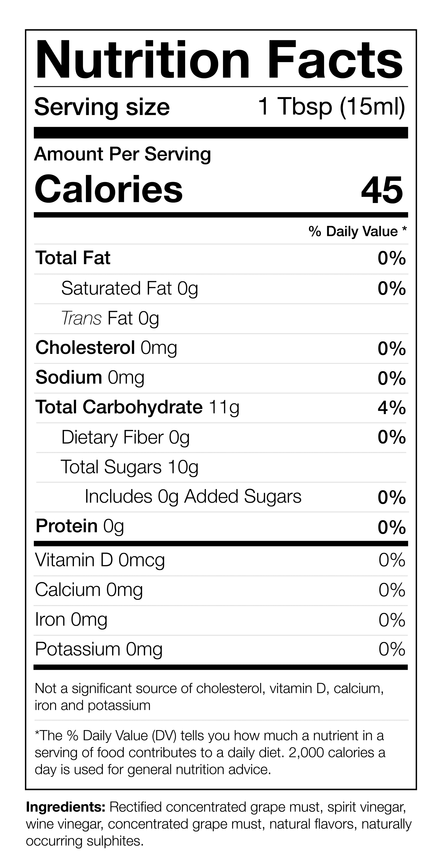Click the % Daily Value header
Screen dimensions: 442x868
coord(357,231)
